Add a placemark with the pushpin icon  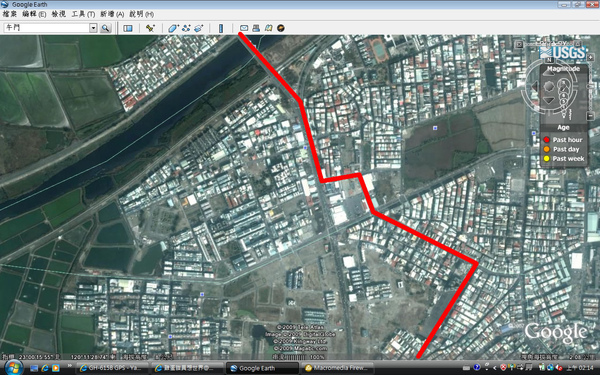click(x=150, y=28)
